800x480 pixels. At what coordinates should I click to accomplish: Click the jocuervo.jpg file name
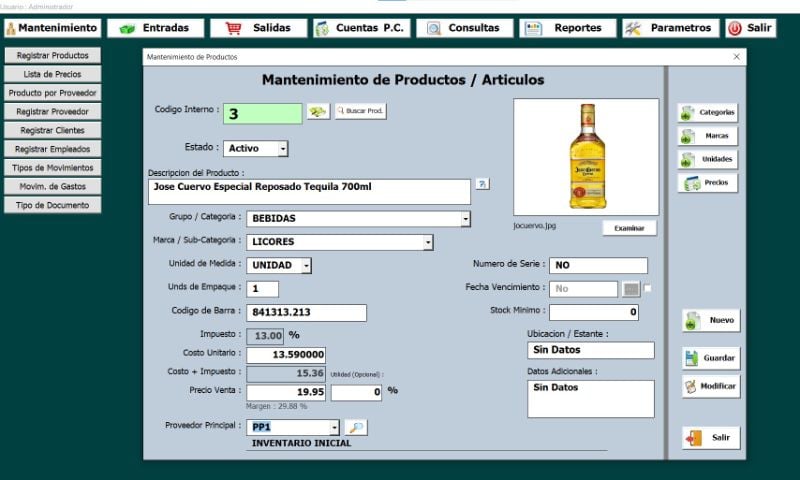pos(535,225)
